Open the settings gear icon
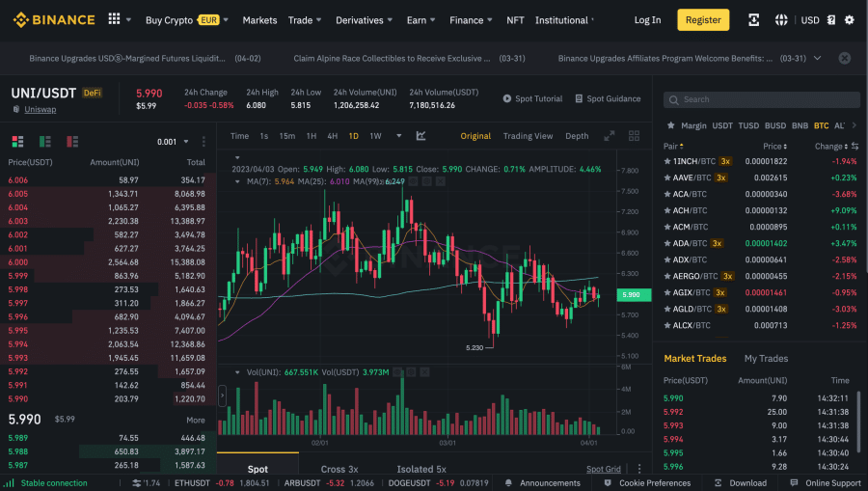This screenshot has height=491, width=868. (849, 20)
